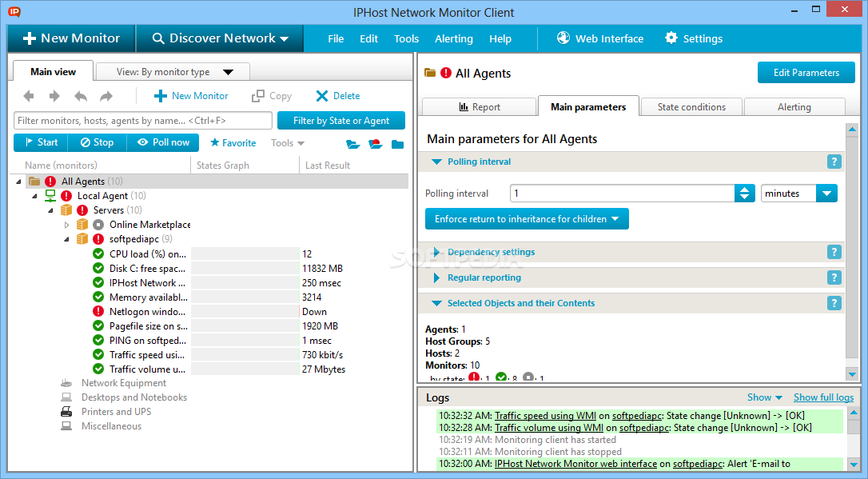This screenshot has height=479, width=868.
Task: Click the gray stopped icon of Online Marketplace
Action: pyautogui.click(x=98, y=225)
